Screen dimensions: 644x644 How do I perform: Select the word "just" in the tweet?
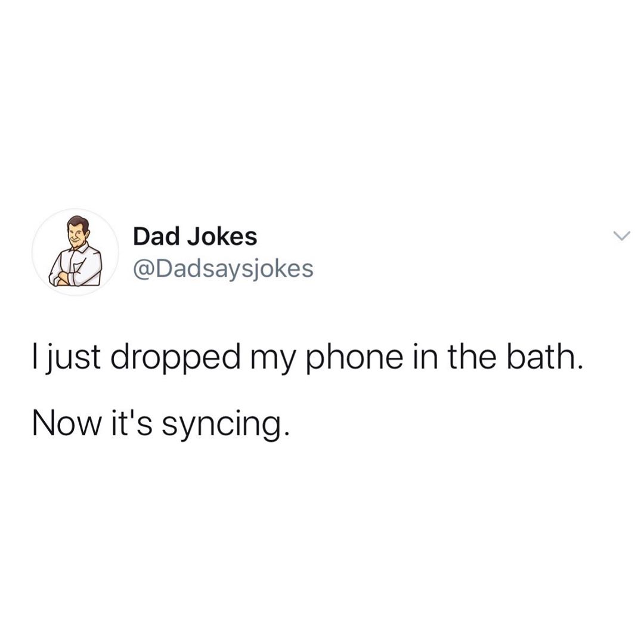(x=72, y=357)
